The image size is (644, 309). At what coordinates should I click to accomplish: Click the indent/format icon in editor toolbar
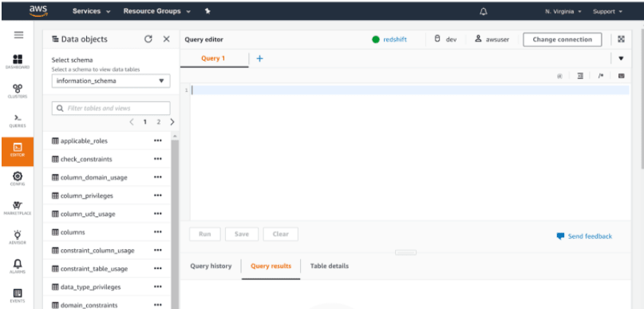point(580,76)
